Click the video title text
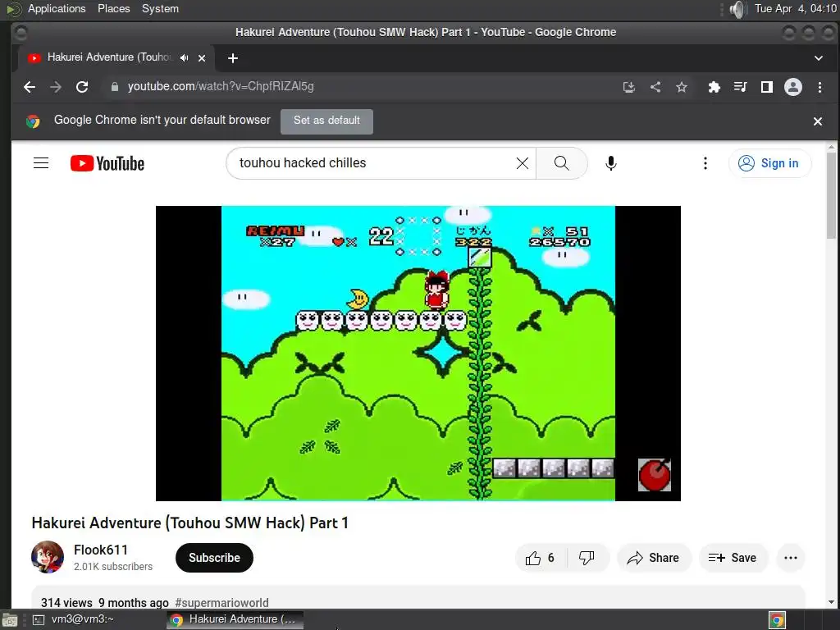840x630 pixels. point(190,523)
